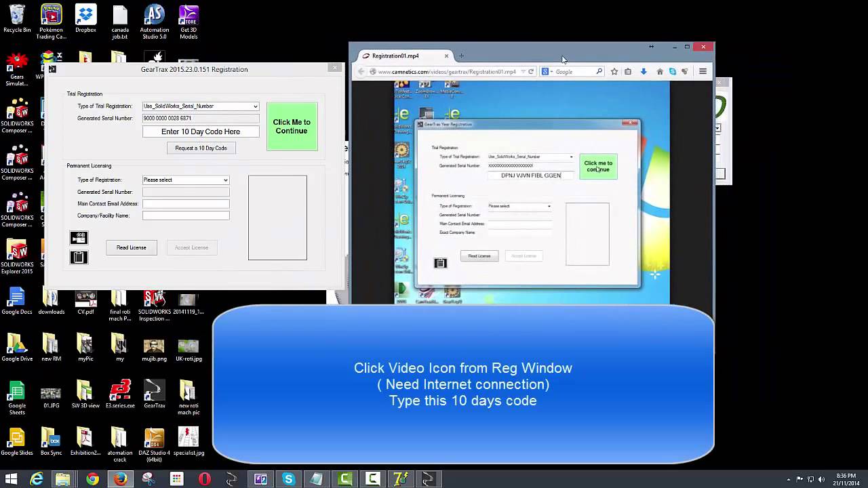The height and width of the screenshot is (488, 868).
Task: Bookmark this page with the star icon
Action: point(614,71)
